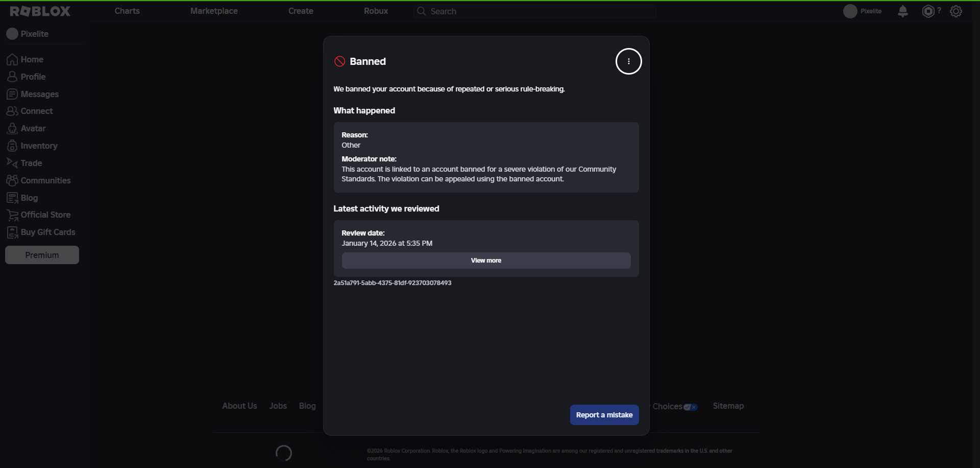Open the settings gear menu

point(956,11)
